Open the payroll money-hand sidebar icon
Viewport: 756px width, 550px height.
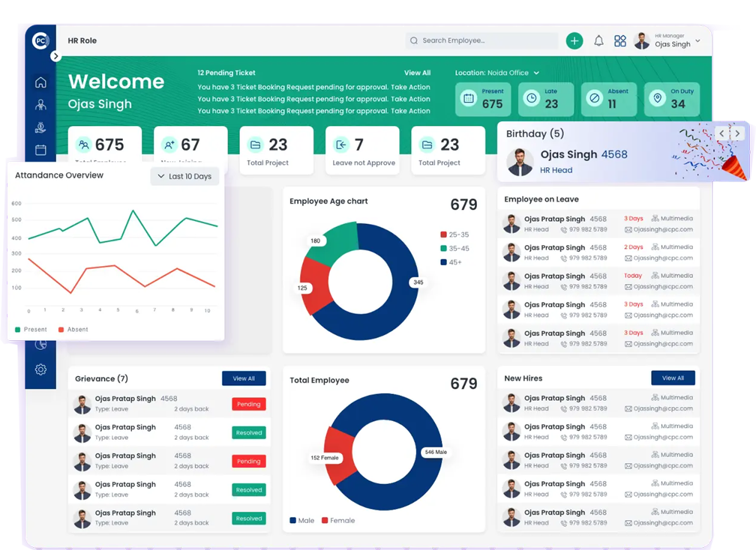pos(40,128)
